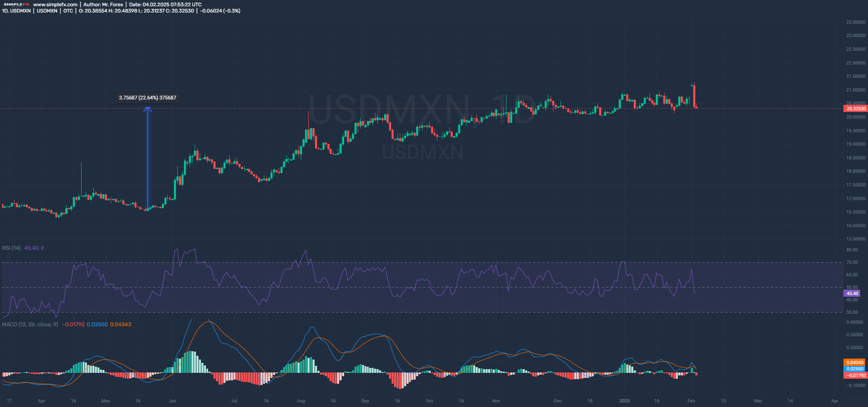Click the blue measurement arrow head
The width and height of the screenshot is (868, 407).
tap(147, 109)
